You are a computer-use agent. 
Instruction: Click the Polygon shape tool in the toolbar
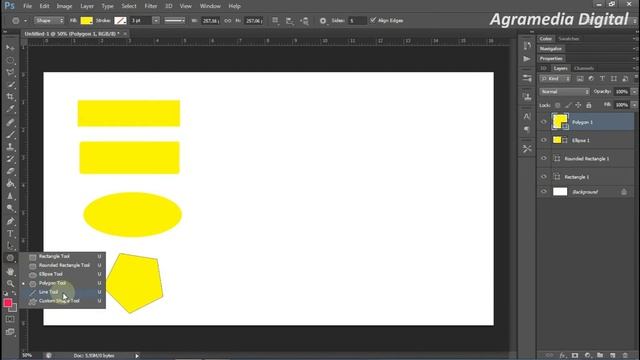click(10, 258)
